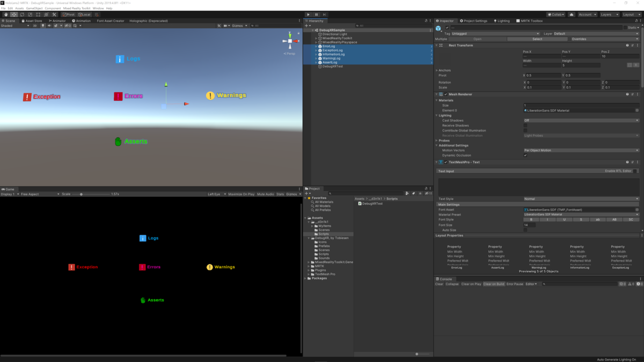Open the GameObject menu
644x362 pixels.
click(34, 9)
